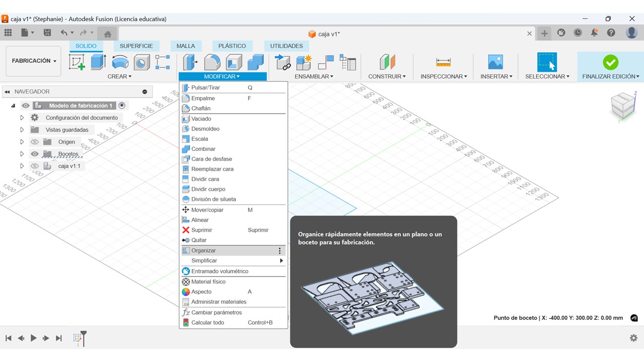Click the ViewCube orientation widget
This screenshot has width=644, height=362.
pos(622,106)
